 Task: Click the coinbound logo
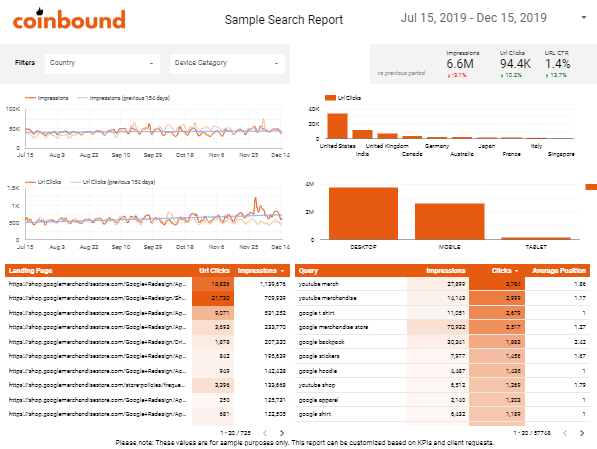coord(69,19)
